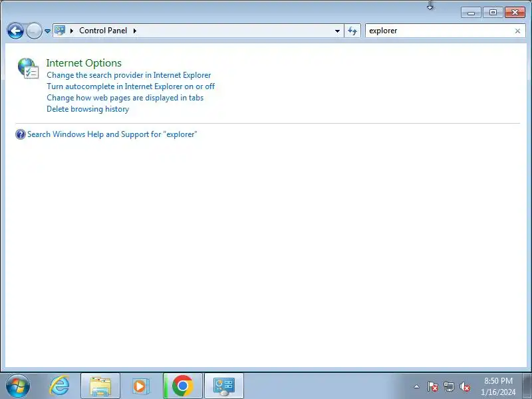Clear the search box with the X
The image size is (532, 399).
[x=517, y=31]
